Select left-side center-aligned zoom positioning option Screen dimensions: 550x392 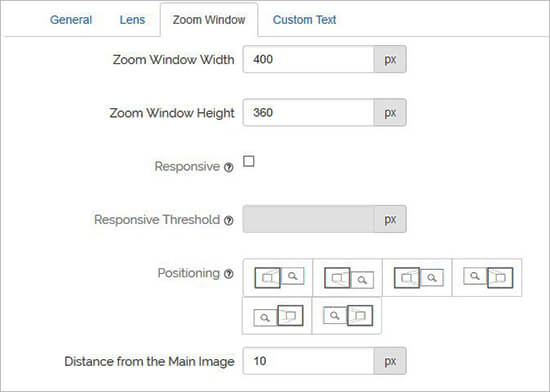[x=347, y=316]
